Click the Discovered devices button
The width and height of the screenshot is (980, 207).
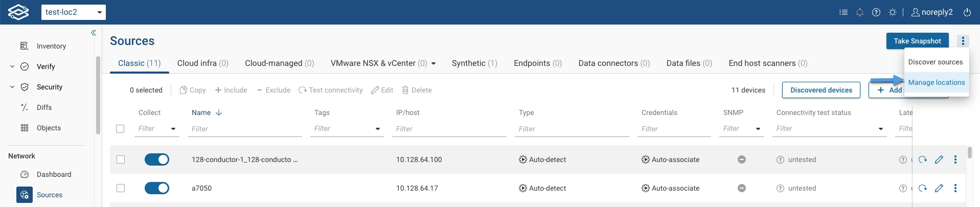pyautogui.click(x=821, y=90)
